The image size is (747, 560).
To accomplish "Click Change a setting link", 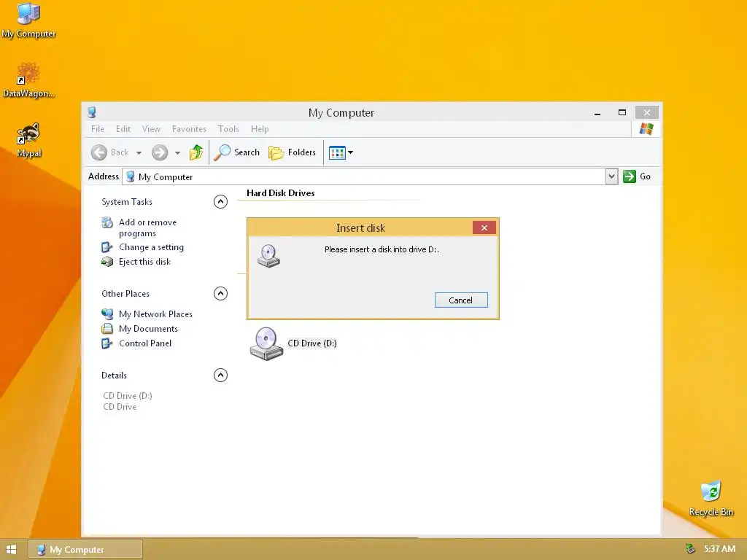I will click(x=151, y=247).
